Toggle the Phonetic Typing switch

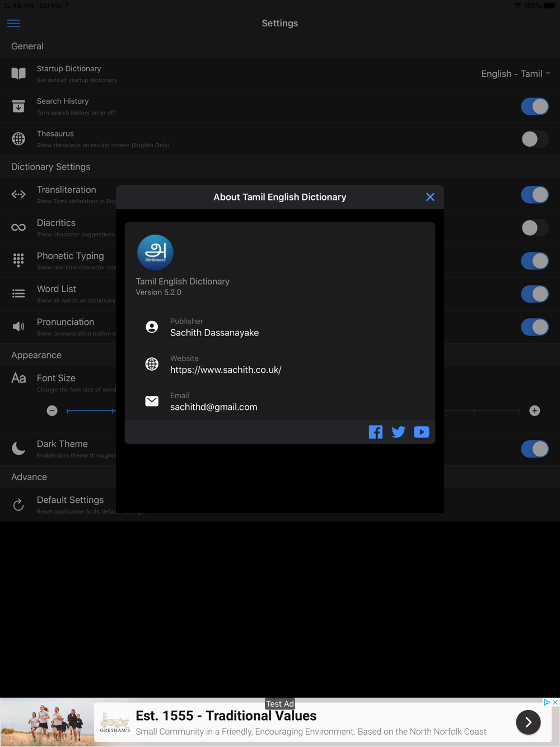coord(535,261)
